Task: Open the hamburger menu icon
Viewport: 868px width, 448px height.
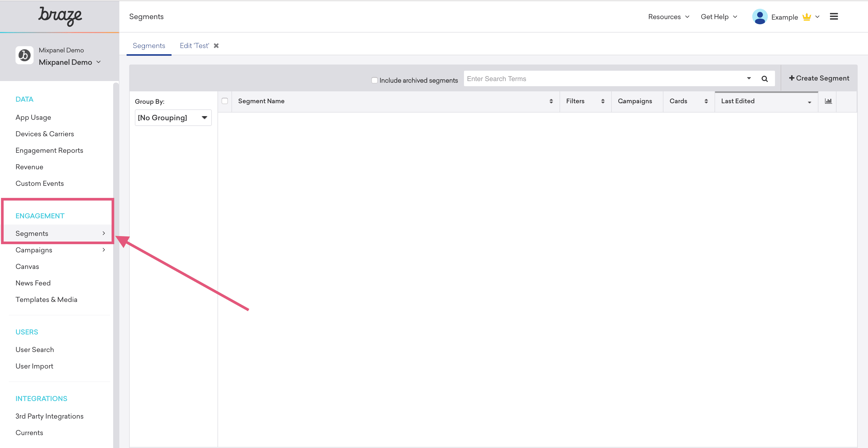Action: tap(834, 17)
